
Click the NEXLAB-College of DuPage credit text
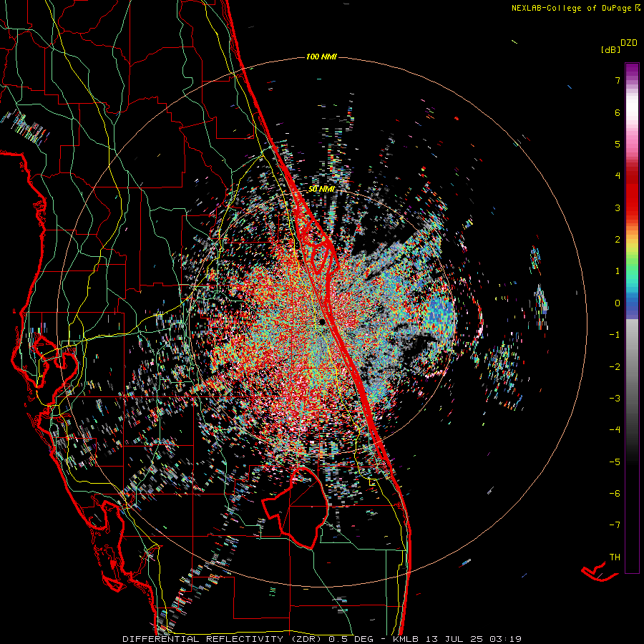(572, 8)
